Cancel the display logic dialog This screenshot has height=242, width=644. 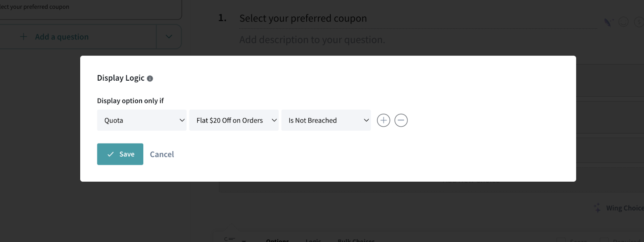[162, 154]
